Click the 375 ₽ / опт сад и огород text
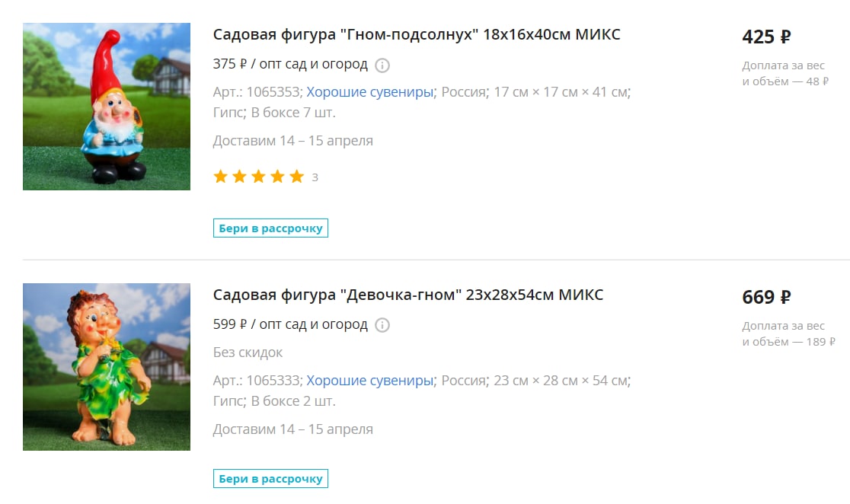Screen dimensions: 850x504 [x=290, y=64]
